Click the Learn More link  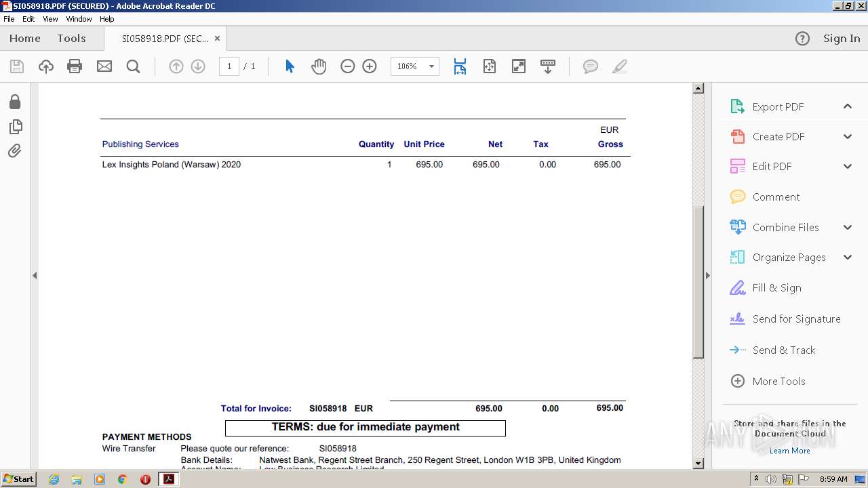coord(789,451)
